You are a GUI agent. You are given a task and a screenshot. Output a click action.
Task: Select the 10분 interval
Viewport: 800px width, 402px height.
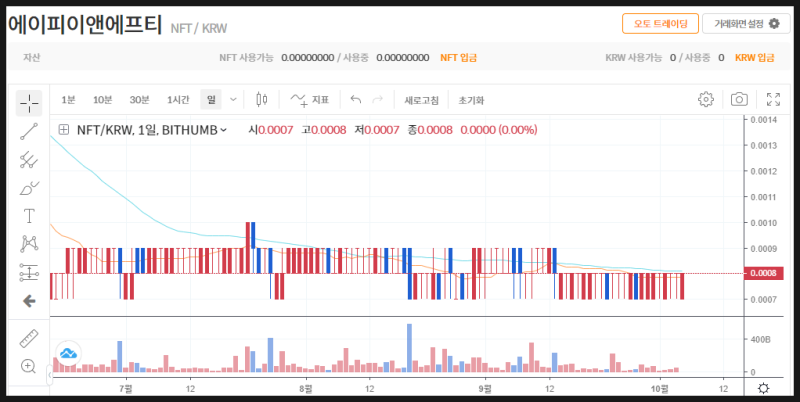(102, 100)
